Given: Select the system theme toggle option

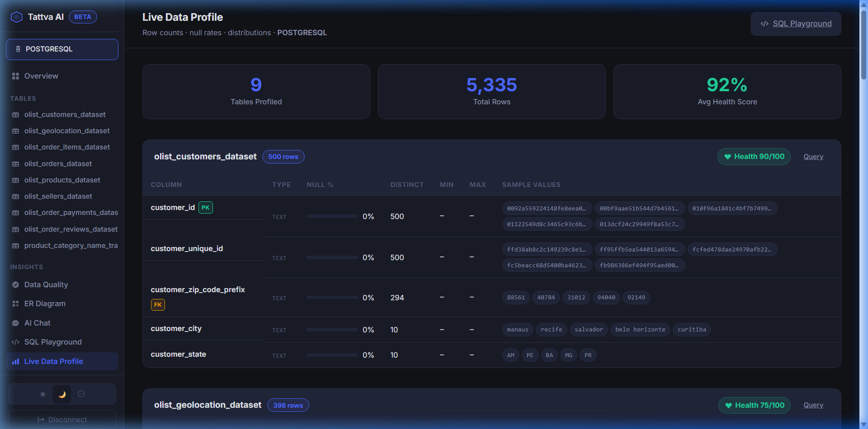Looking at the screenshot, I should [82, 394].
